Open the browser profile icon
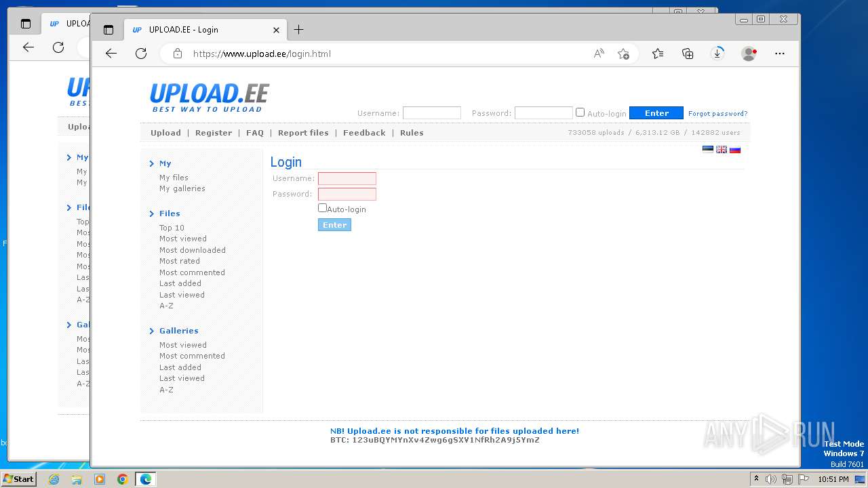This screenshot has height=488, width=868. [749, 54]
